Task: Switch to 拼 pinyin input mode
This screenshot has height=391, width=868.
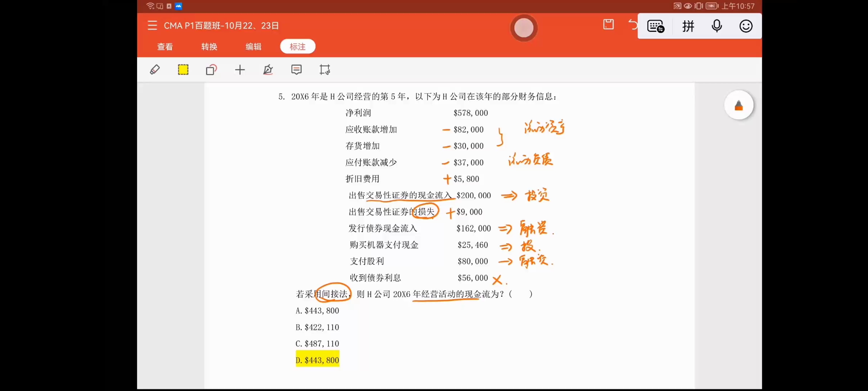Action: pyautogui.click(x=688, y=26)
